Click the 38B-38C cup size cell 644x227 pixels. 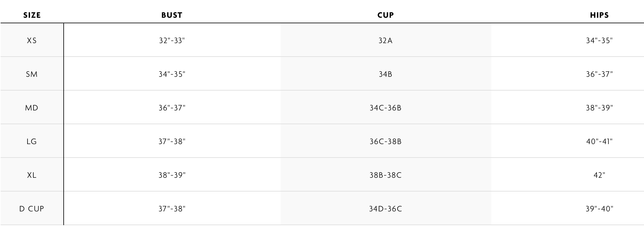point(385,175)
